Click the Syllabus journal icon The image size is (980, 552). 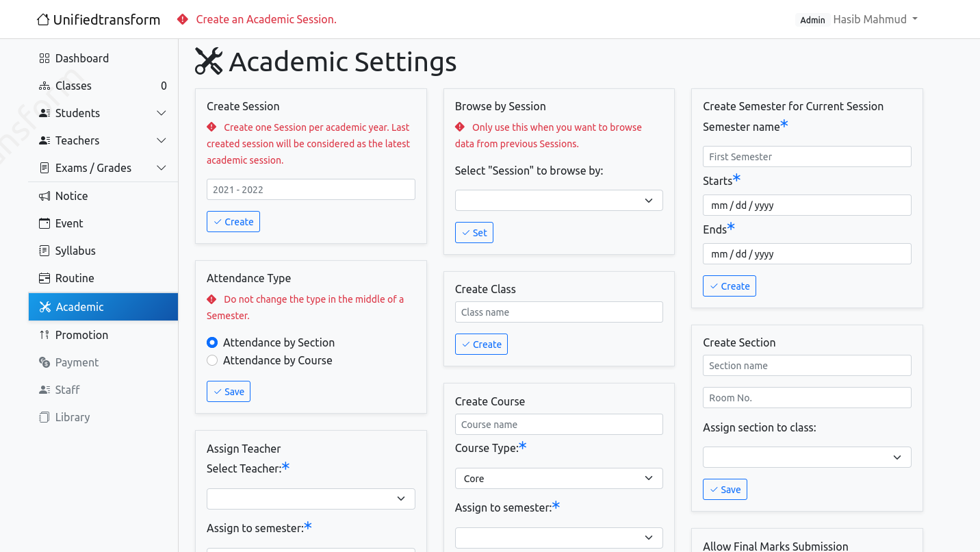click(x=44, y=251)
